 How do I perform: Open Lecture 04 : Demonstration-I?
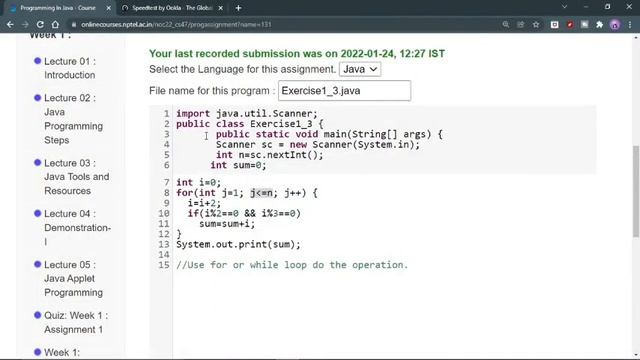click(77, 227)
